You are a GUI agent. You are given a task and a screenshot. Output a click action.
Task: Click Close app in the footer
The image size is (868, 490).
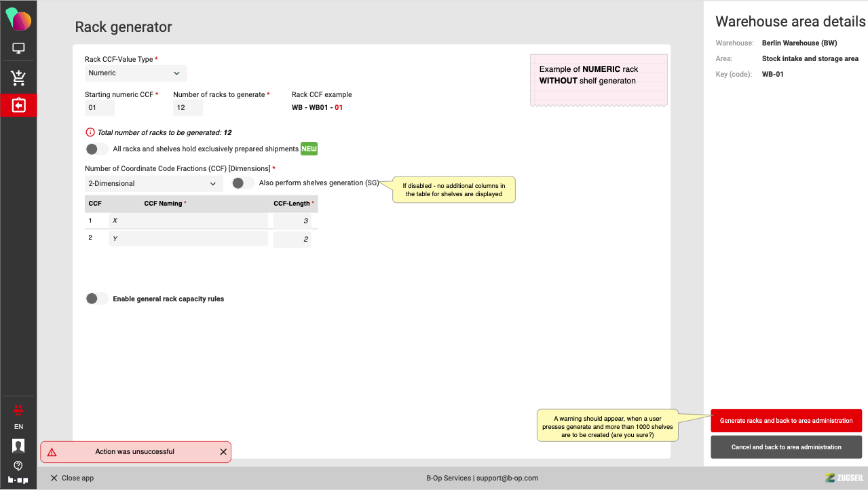72,478
